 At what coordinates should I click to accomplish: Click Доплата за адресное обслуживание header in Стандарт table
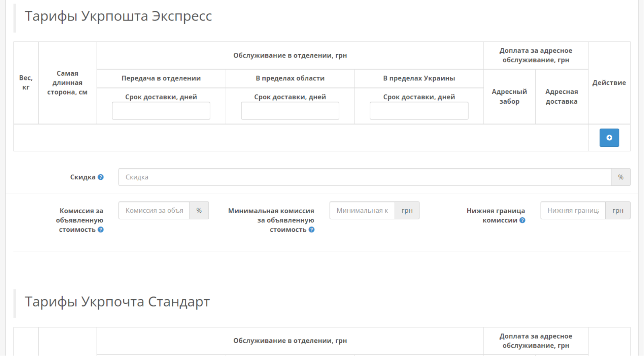[x=536, y=341]
